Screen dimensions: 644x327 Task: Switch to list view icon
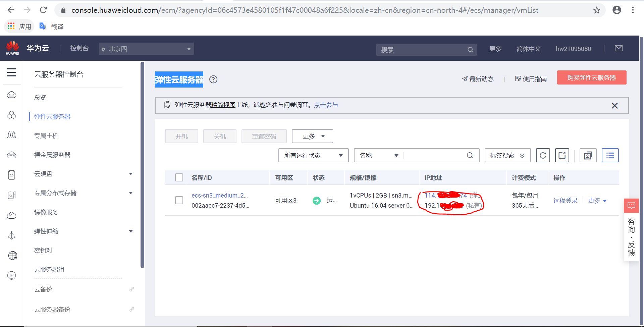(x=610, y=155)
